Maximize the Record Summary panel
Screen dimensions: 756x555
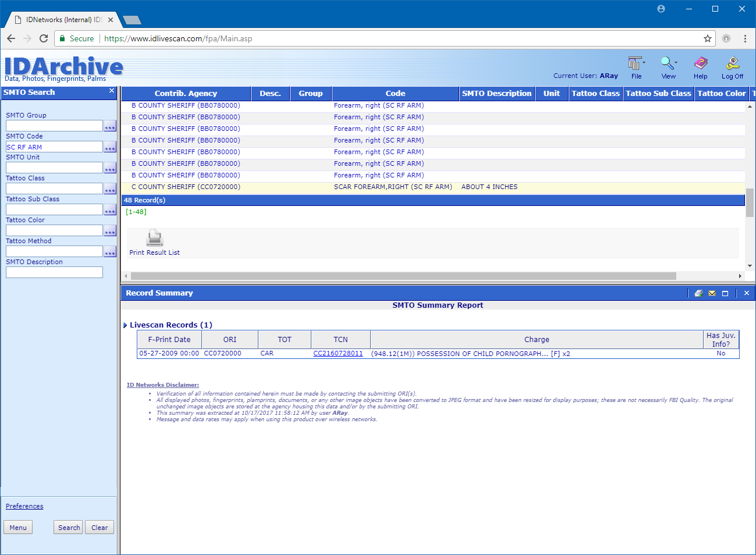click(725, 293)
